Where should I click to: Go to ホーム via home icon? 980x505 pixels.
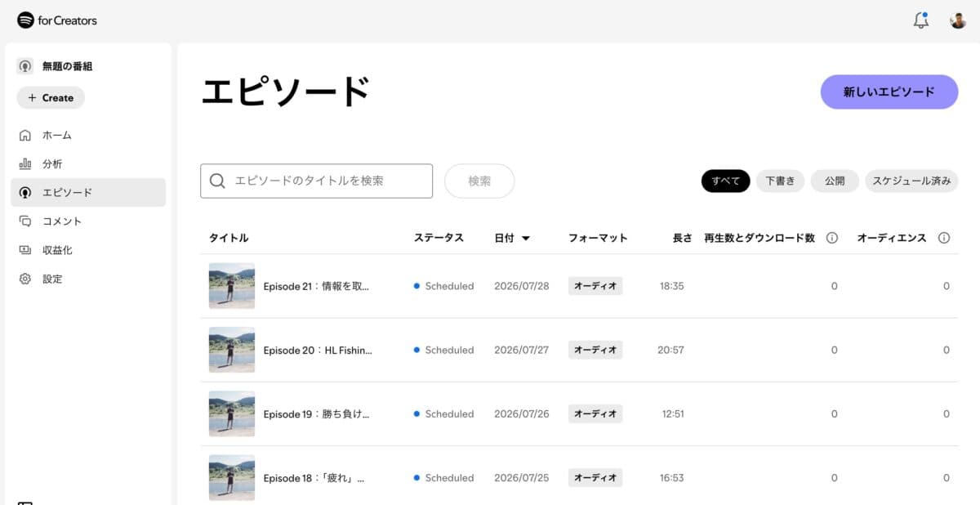[x=25, y=135]
